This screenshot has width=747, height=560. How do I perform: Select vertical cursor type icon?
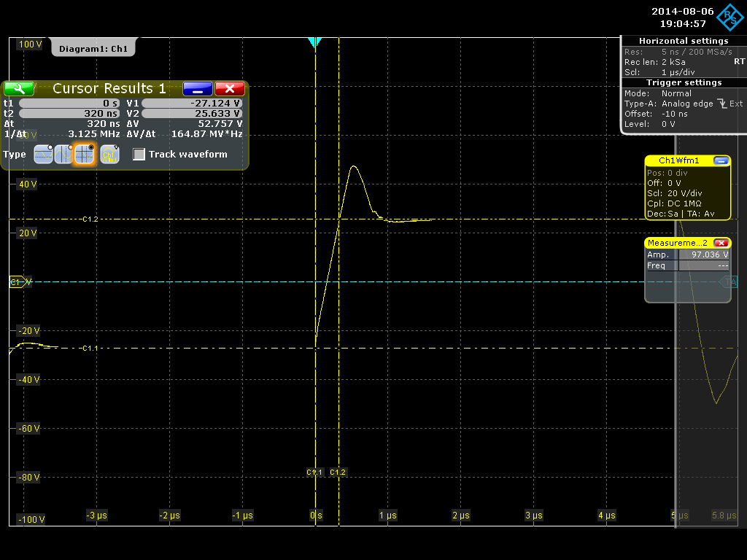(x=63, y=155)
